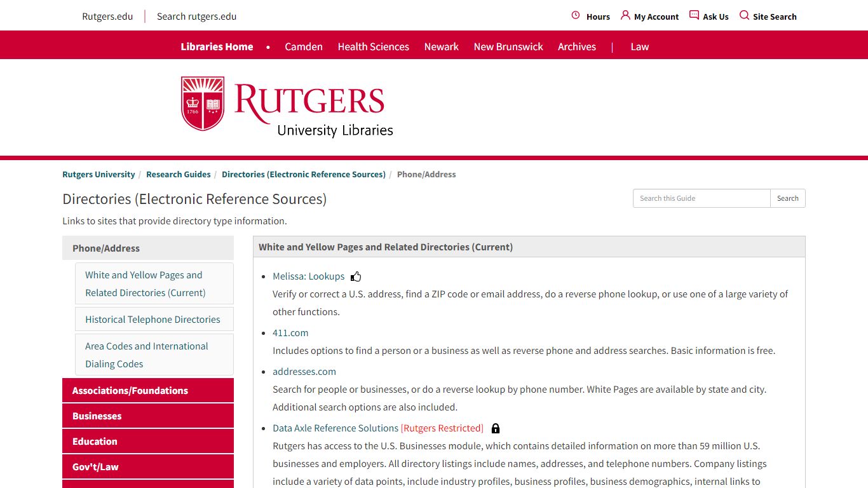Click the Phone/Address breadcrumb text
868x488 pixels.
(x=426, y=174)
